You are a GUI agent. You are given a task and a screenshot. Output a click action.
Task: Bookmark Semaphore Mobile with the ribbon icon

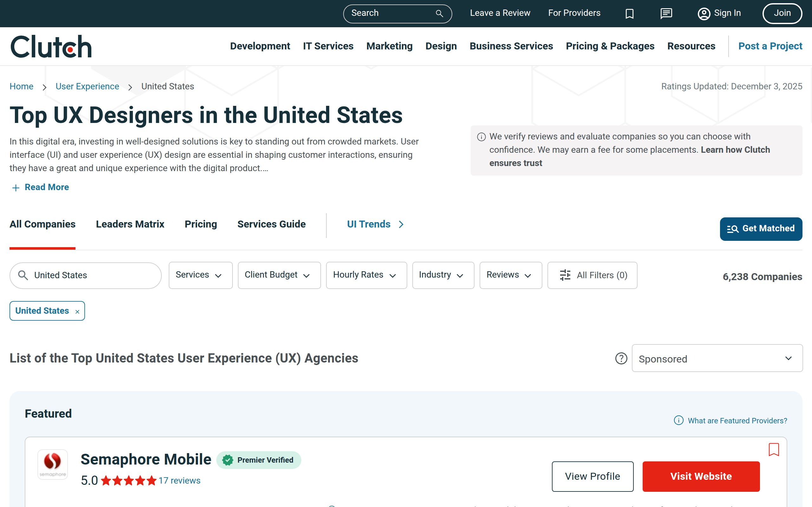(774, 450)
